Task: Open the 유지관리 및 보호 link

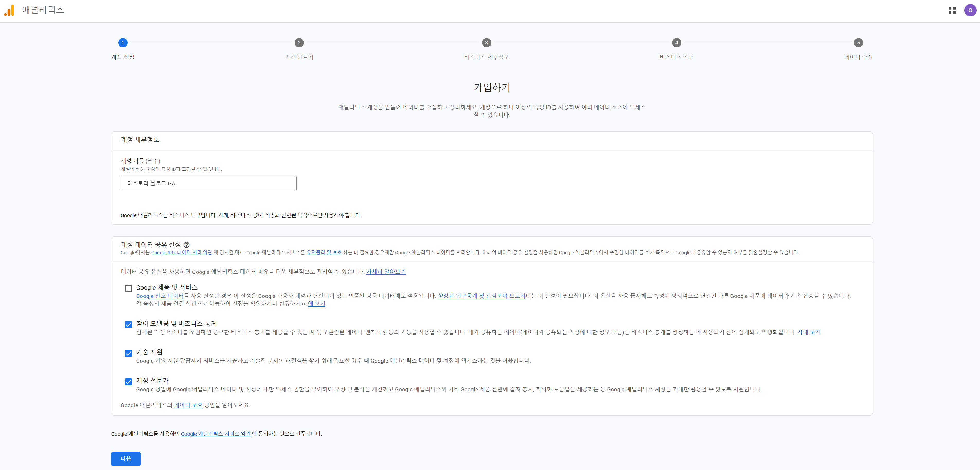Action: [324, 252]
